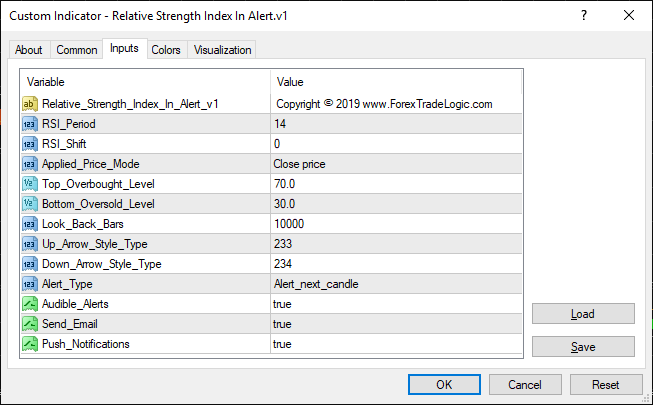Go to the Common tab

[77, 50]
